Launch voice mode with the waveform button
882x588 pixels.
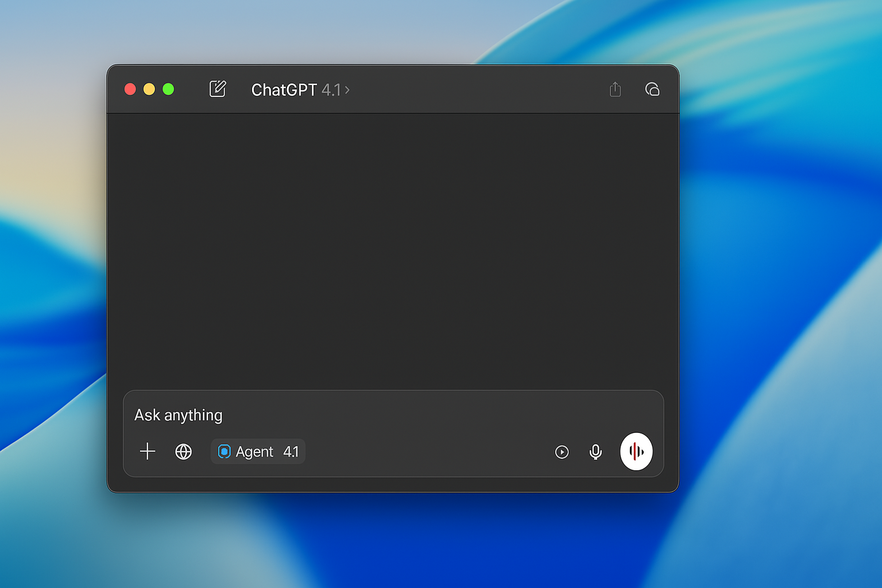point(636,451)
